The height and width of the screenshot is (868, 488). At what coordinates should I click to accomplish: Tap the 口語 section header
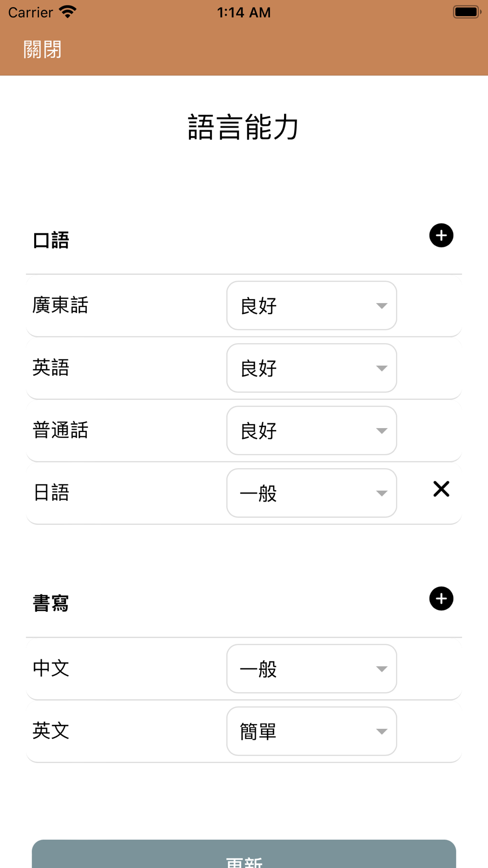point(51,240)
